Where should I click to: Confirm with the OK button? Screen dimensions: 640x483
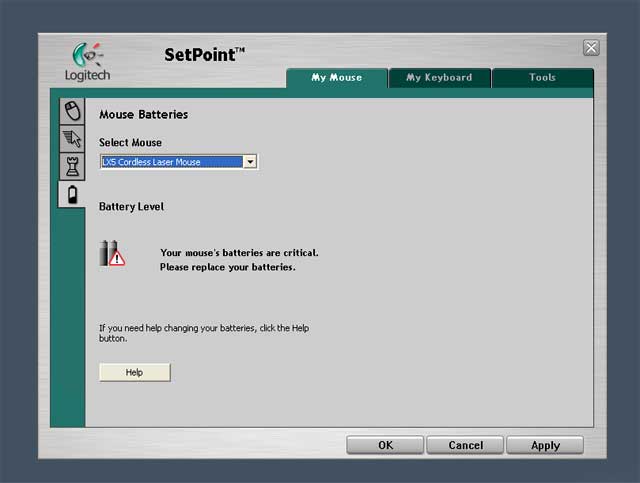385,445
